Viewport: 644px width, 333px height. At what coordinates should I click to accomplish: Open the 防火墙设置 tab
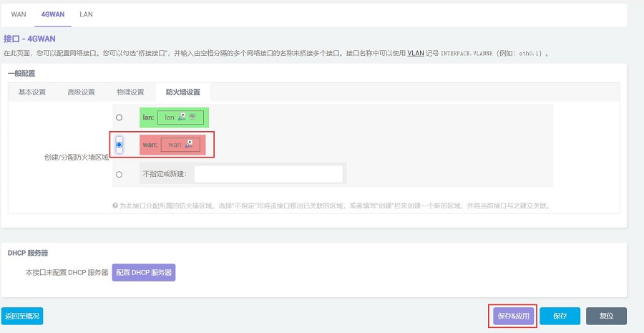pyautogui.click(x=183, y=92)
